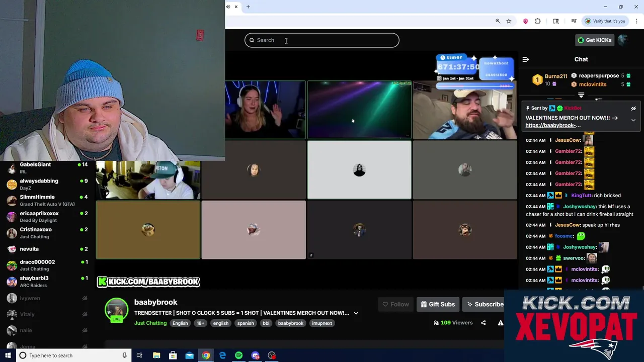The height and width of the screenshot is (362, 644).
Task: Bookmark this page with the star
Action: [x=509, y=21]
